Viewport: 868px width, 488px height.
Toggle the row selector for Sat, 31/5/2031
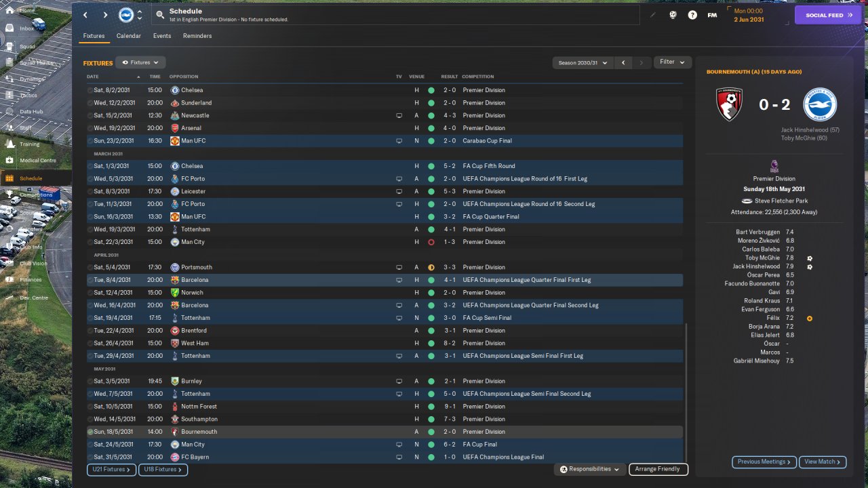tap(90, 457)
